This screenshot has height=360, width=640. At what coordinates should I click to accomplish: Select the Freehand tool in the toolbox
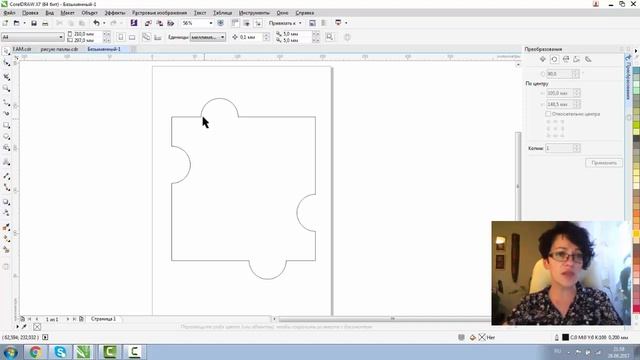tap(7, 102)
